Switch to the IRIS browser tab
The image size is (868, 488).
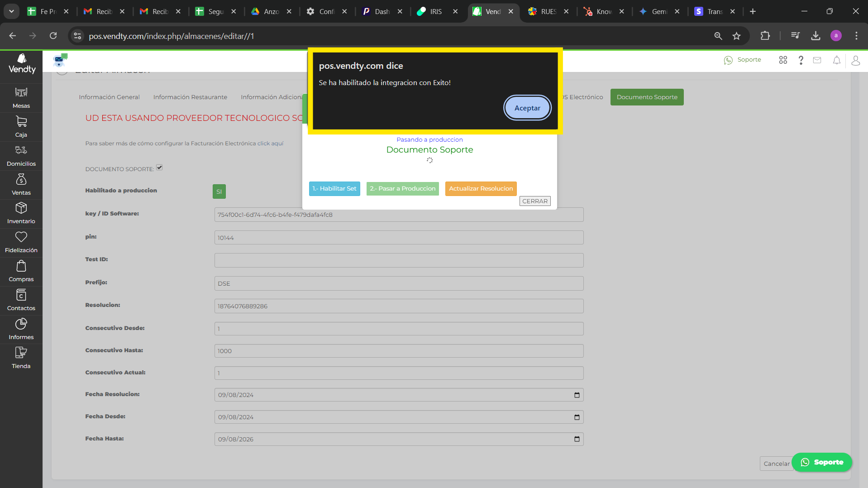click(x=438, y=11)
